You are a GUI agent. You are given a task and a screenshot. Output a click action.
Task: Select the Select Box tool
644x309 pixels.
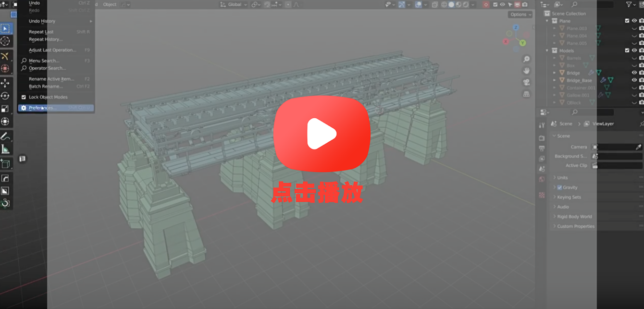[5, 29]
